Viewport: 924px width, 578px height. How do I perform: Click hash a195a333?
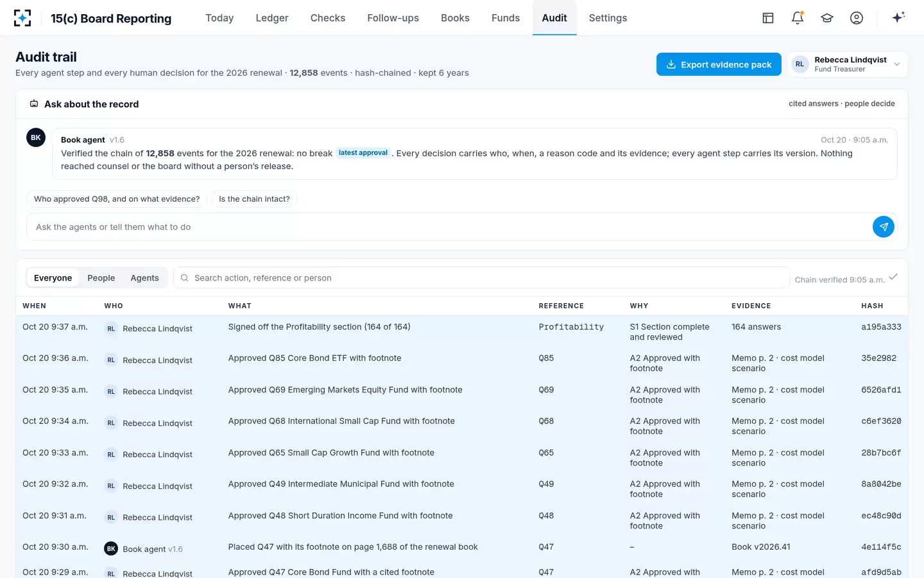pos(881,327)
